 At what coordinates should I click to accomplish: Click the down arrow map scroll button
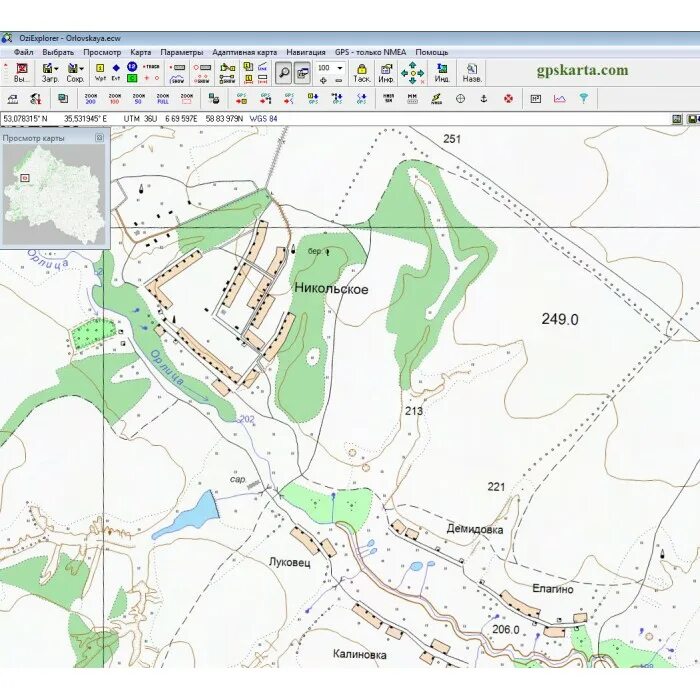coord(412,81)
